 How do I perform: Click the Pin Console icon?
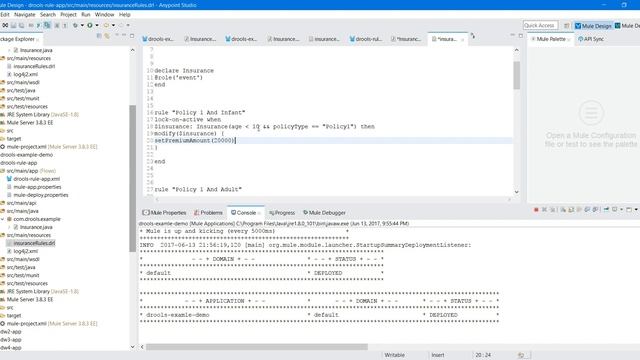click(606, 209)
